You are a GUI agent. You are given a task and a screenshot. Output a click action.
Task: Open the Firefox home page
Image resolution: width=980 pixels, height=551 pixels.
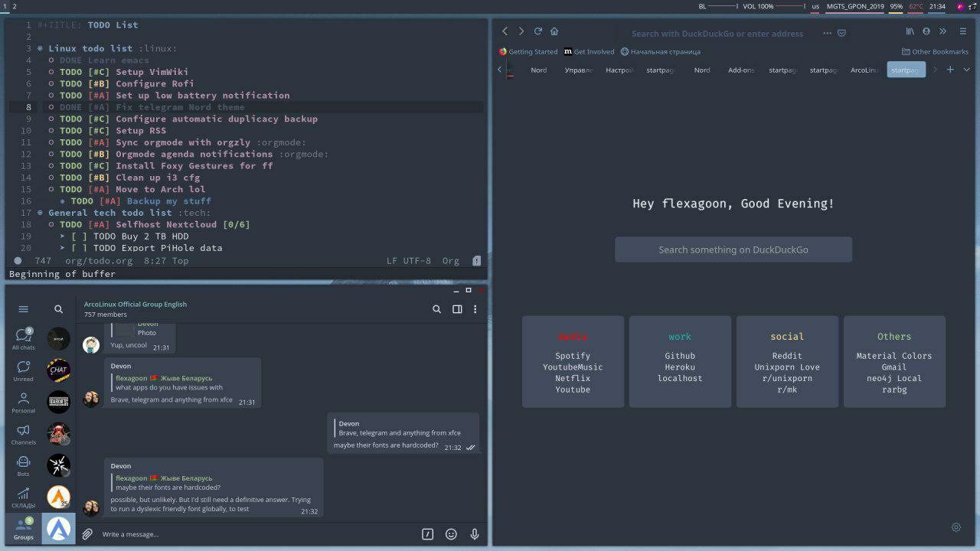pos(554,31)
